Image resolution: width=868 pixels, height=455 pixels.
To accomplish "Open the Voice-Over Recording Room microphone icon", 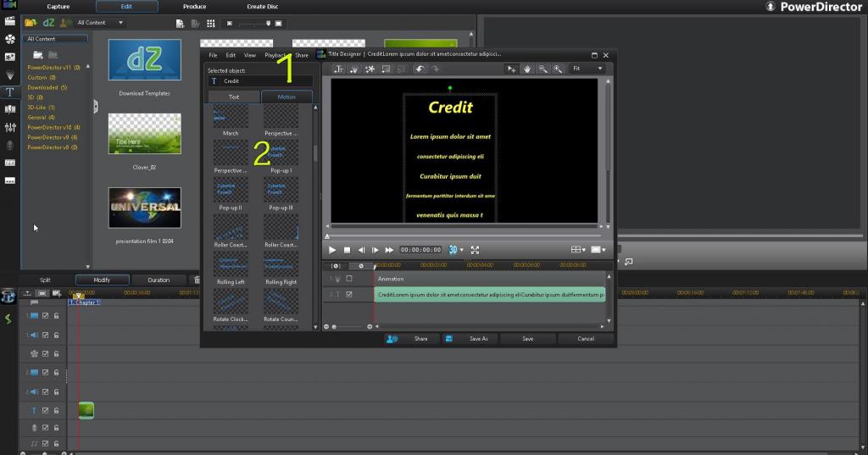I will click(x=9, y=145).
